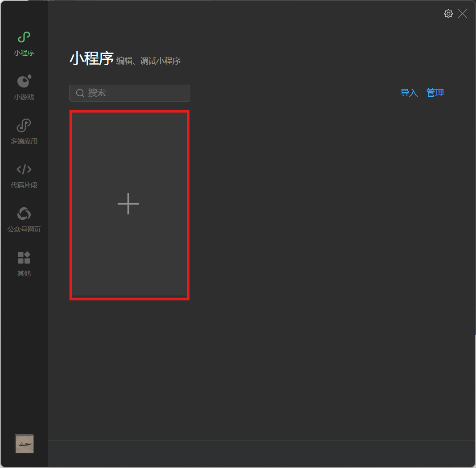476x468 pixels.
Task: Create a new mini program project card
Action: pyautogui.click(x=129, y=205)
